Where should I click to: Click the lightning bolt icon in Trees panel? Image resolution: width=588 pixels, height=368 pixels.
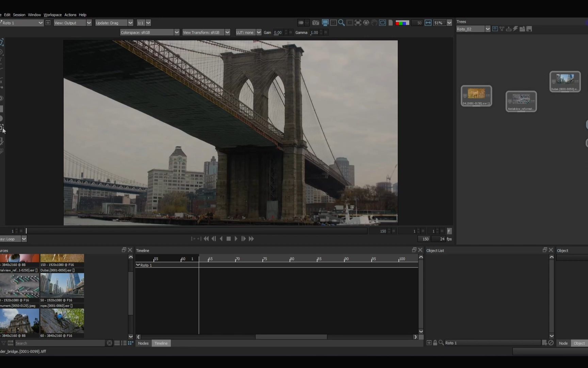pos(516,29)
